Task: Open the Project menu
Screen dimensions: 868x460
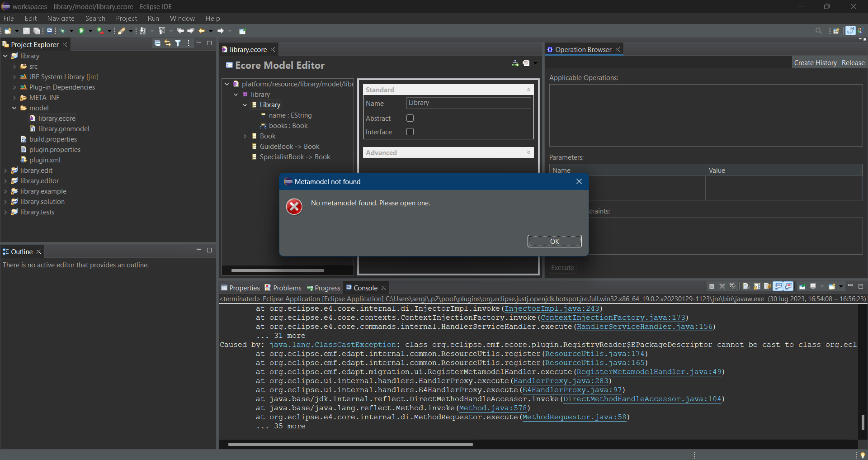Action: coord(126,19)
